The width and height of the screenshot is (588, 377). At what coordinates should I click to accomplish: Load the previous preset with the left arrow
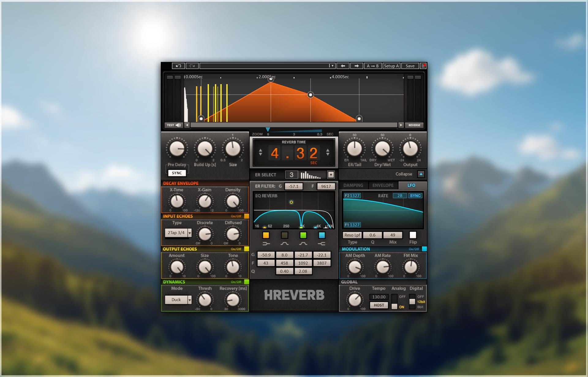(x=343, y=66)
